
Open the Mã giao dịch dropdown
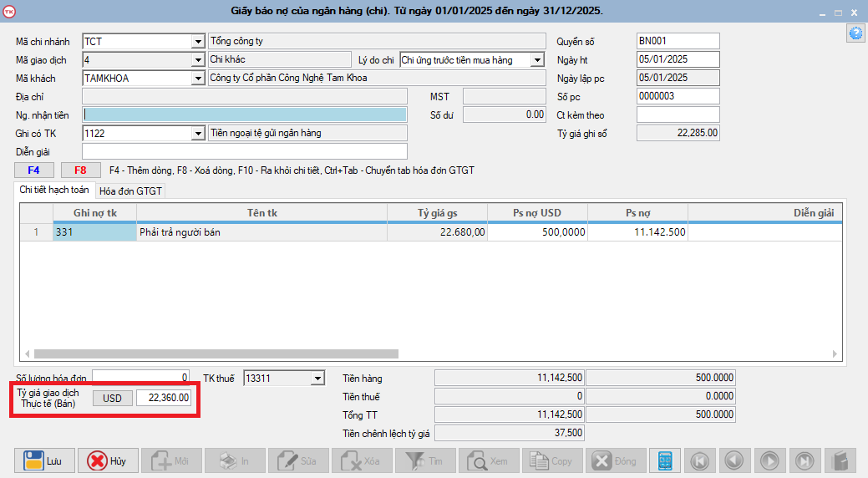click(x=198, y=60)
